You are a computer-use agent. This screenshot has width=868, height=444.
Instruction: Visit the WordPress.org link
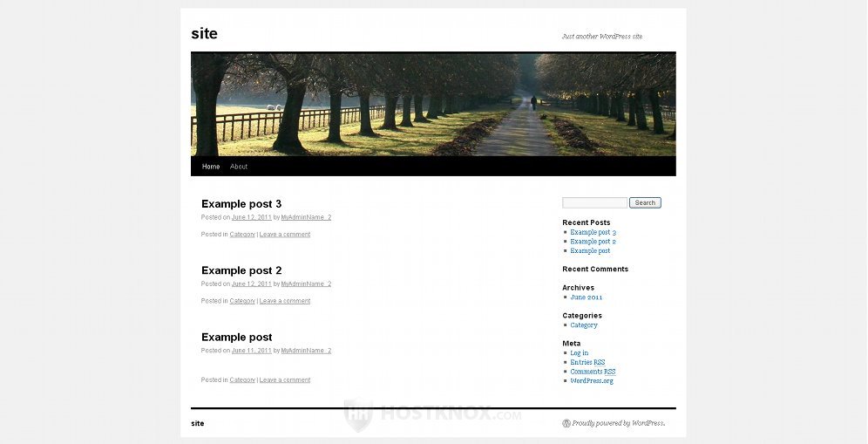coord(592,381)
